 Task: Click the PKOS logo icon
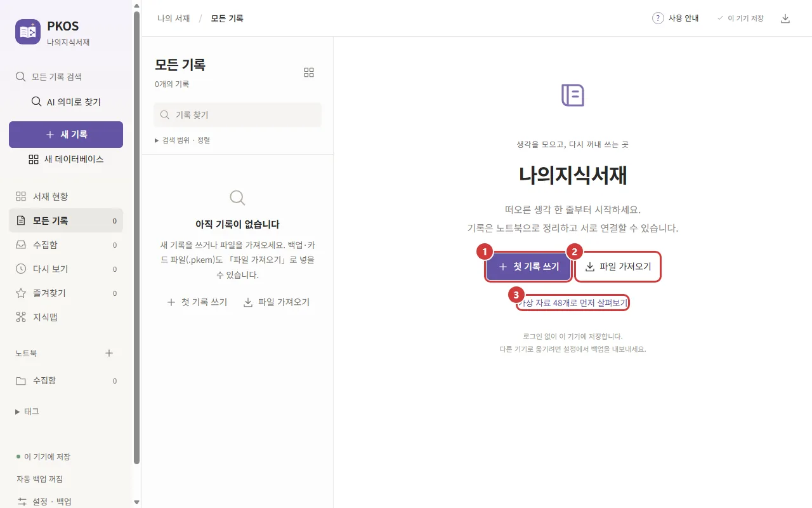point(28,32)
